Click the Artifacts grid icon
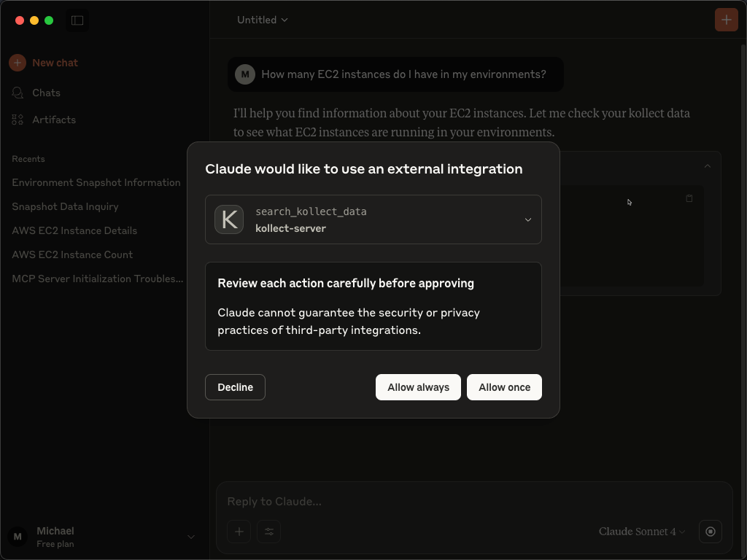Viewport: 747px width, 560px height. 18,120
